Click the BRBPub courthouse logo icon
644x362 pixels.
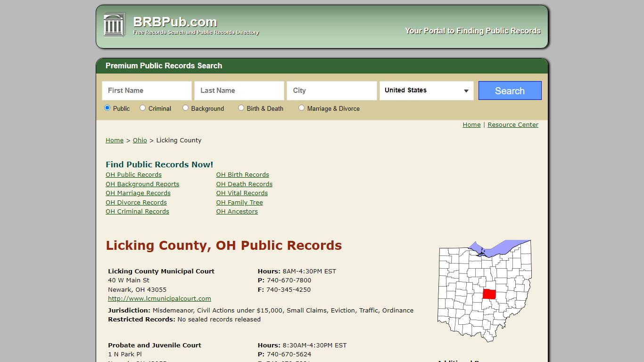(115, 25)
